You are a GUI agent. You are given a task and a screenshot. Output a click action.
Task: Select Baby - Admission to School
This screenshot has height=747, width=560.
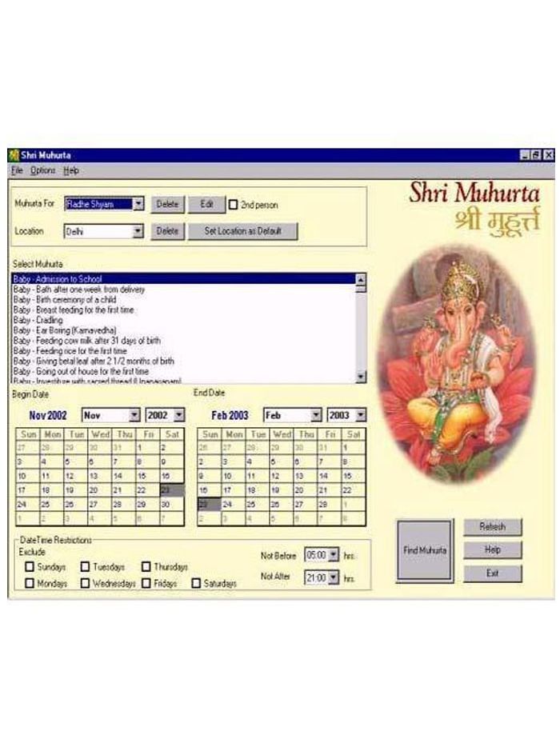183,278
